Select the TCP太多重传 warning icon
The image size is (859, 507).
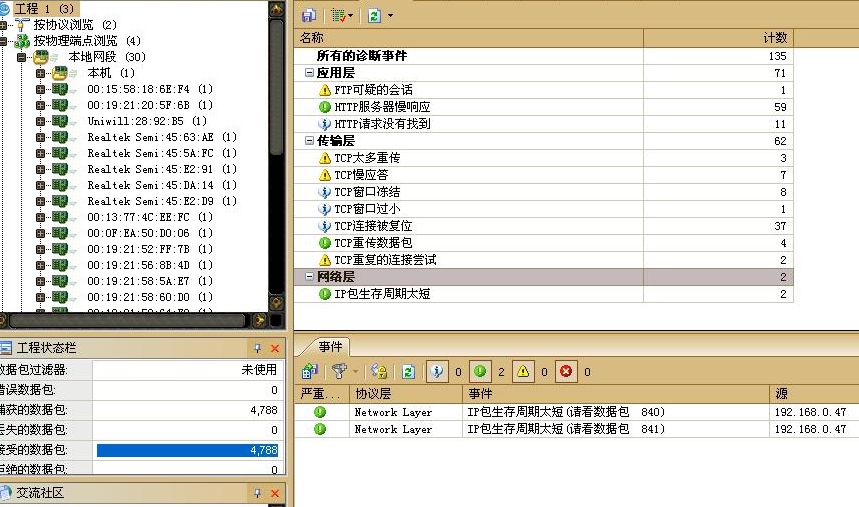click(x=325, y=158)
